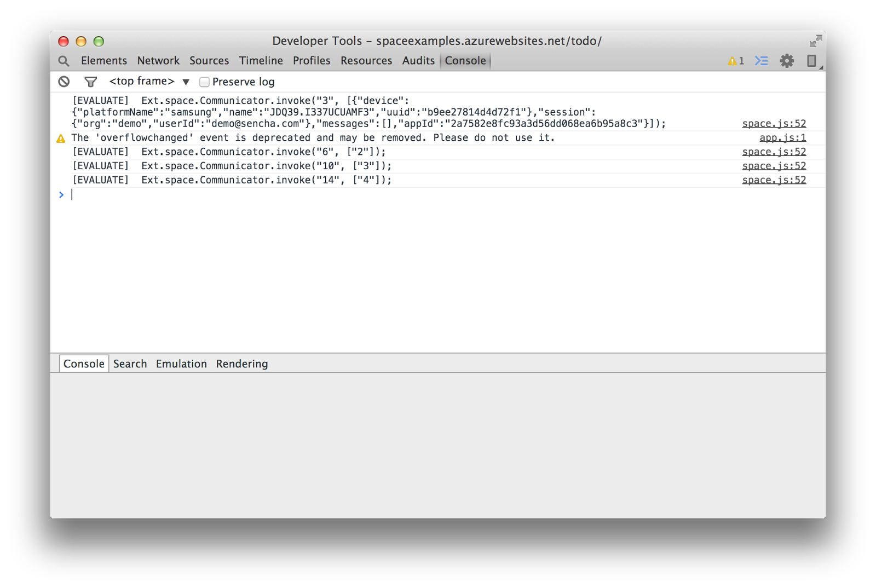876x588 pixels.
Task: Open space.js:52 link for invoke("3") entry
Action: coord(774,124)
